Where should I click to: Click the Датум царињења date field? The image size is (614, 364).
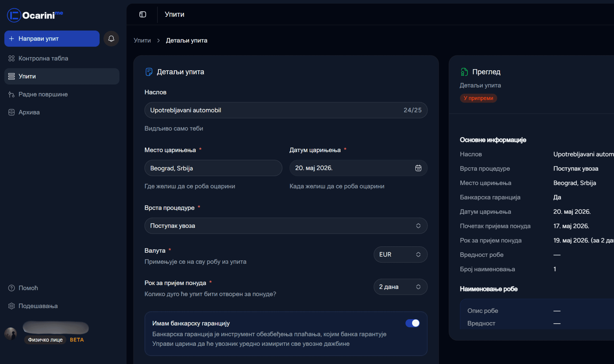pyautogui.click(x=358, y=168)
